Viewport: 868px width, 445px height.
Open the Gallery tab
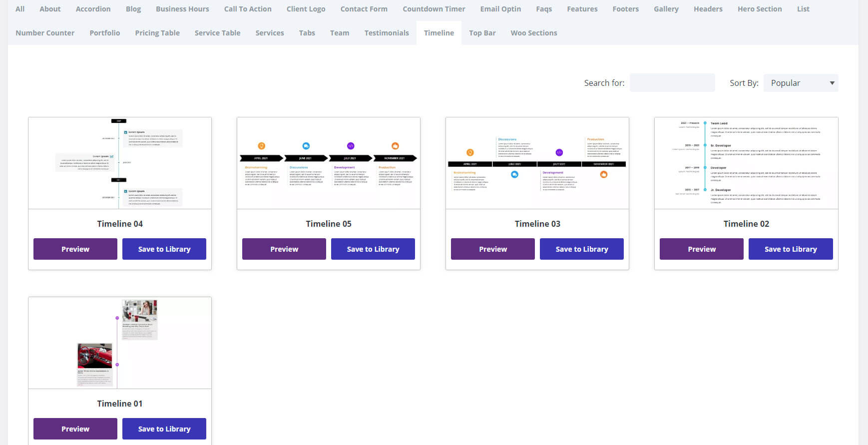[x=666, y=9]
